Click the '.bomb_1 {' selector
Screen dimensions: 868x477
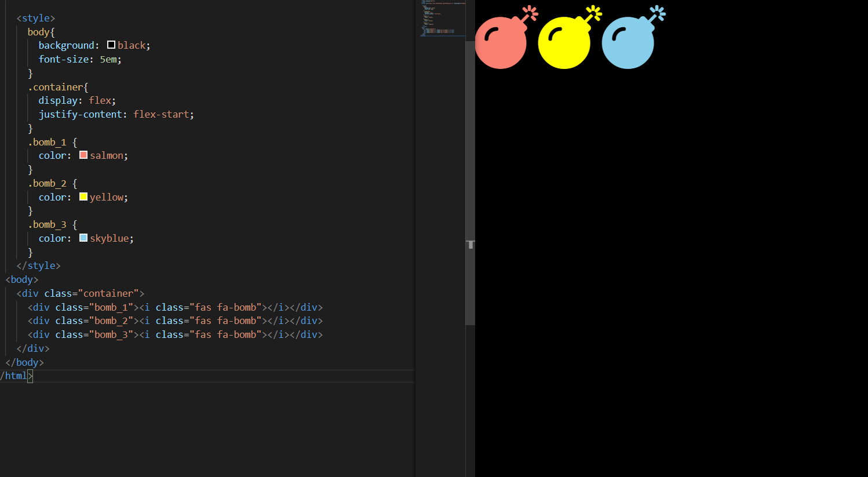[x=53, y=142]
